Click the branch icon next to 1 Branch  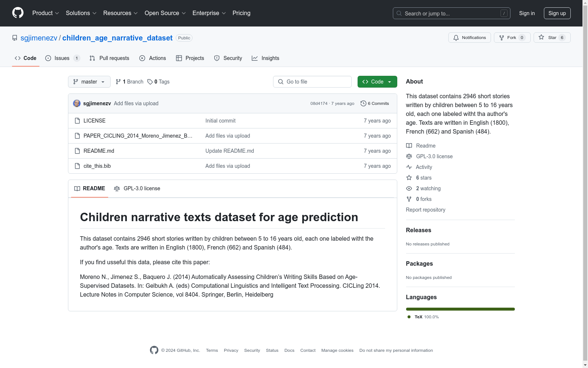(118, 82)
